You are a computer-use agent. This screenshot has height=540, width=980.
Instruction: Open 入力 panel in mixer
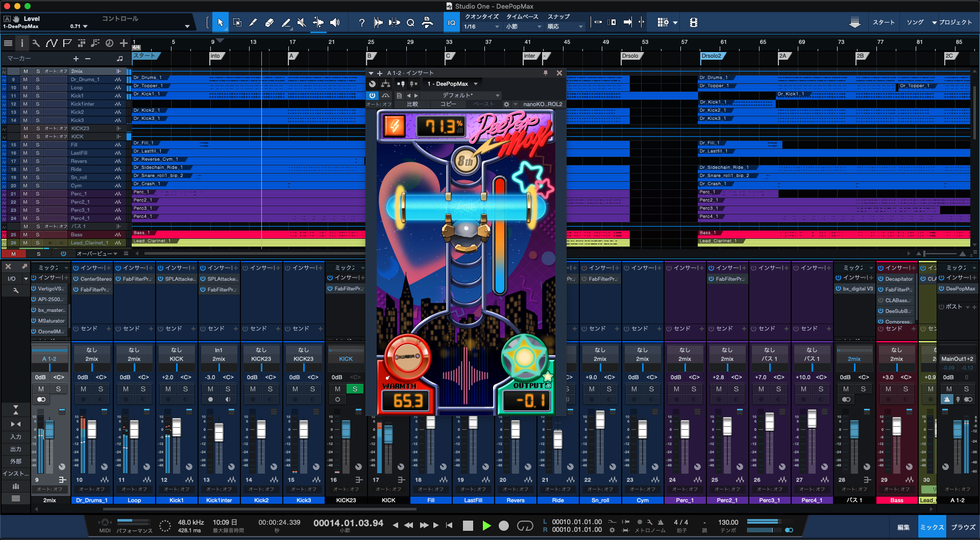pyautogui.click(x=16, y=437)
